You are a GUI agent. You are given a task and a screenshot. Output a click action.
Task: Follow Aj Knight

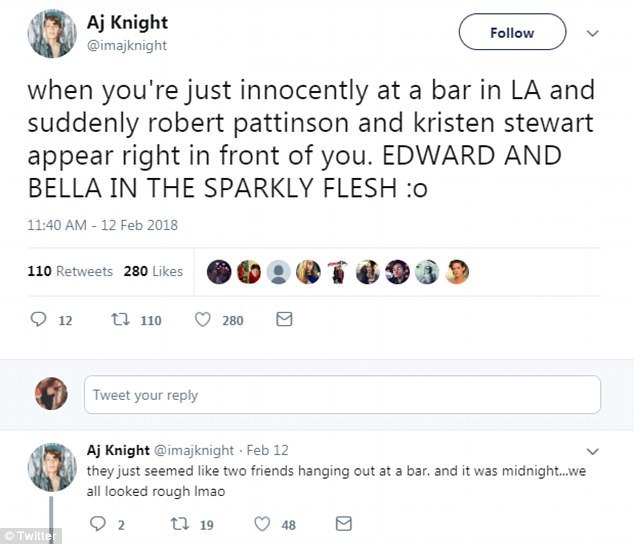[x=512, y=33]
